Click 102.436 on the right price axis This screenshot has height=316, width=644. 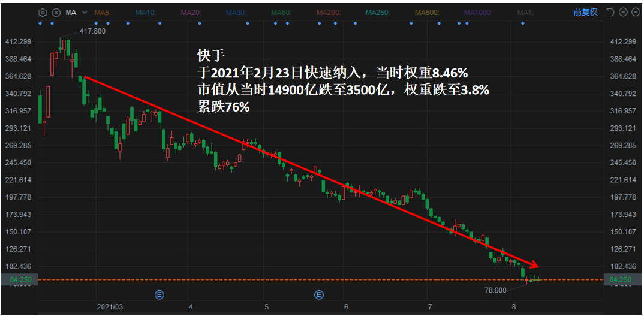624,266
